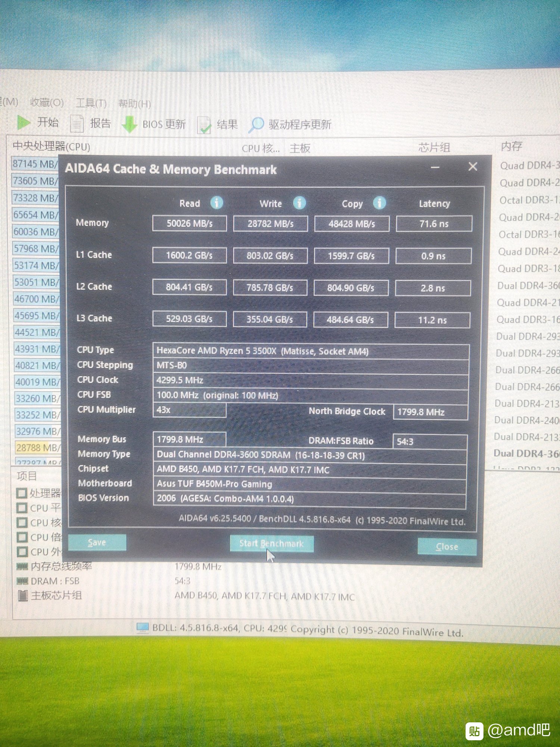Click the 内存总线频率 row icon
Viewport: 560px width, 747px height.
tap(22, 567)
